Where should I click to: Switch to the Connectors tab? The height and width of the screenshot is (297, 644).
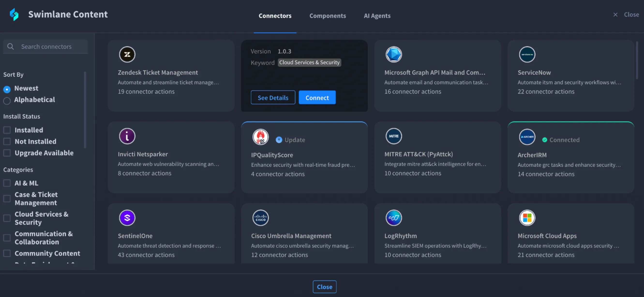click(x=275, y=16)
